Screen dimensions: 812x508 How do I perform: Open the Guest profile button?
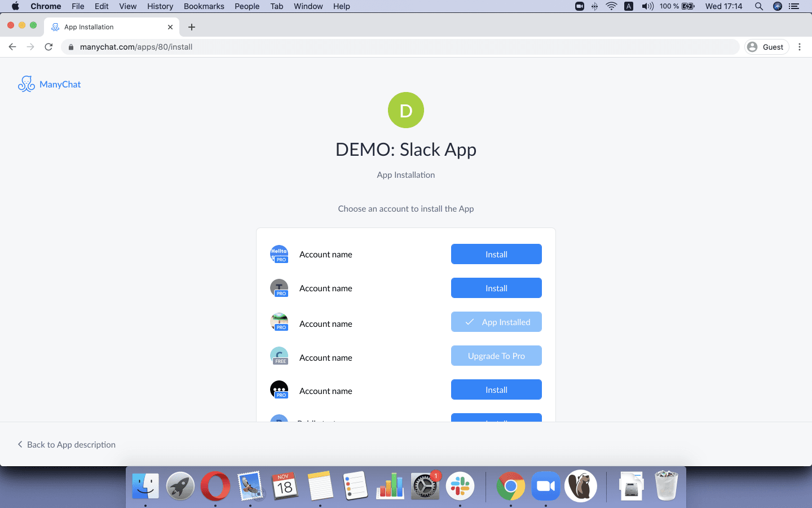(x=766, y=47)
